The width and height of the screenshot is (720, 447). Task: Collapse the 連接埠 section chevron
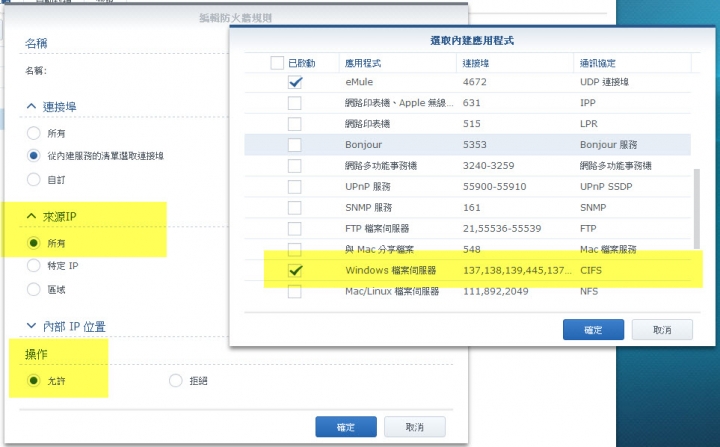click(31, 106)
